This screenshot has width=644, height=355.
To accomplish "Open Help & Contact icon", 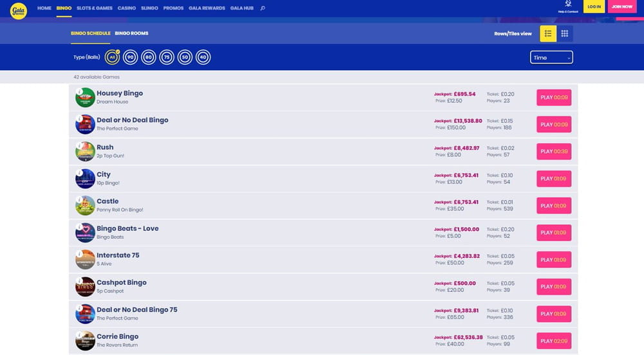I will pyautogui.click(x=568, y=6).
